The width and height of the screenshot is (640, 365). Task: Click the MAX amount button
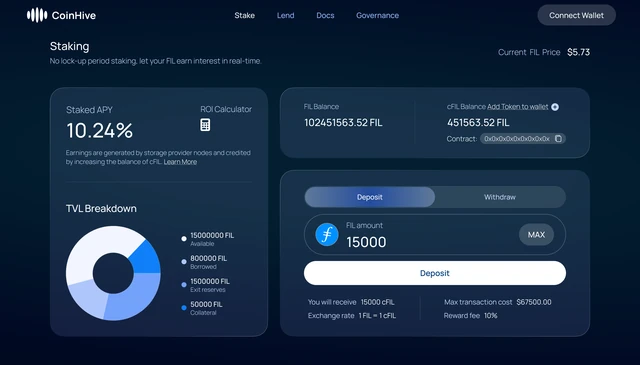(x=536, y=235)
